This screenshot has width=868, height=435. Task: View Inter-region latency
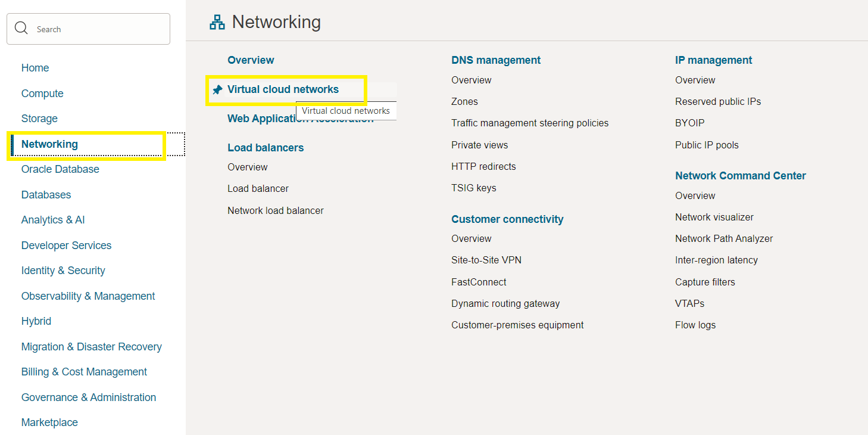click(x=716, y=260)
